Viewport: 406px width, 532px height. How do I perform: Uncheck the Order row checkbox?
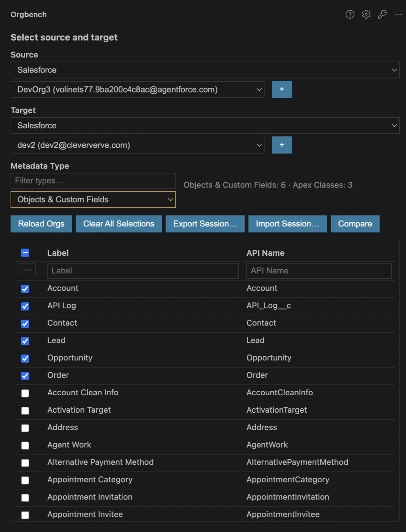[x=25, y=375]
